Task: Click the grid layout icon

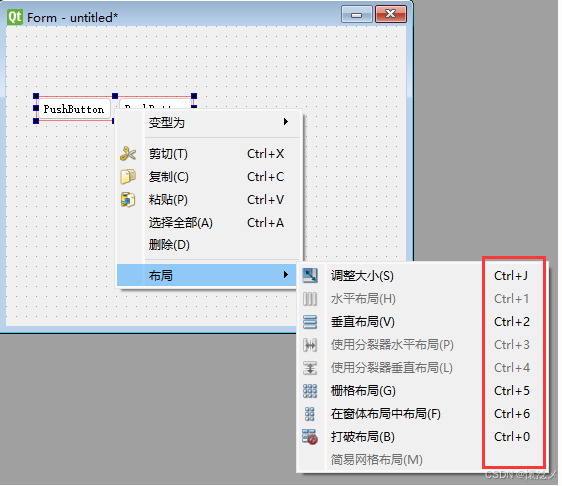Action: [x=310, y=391]
